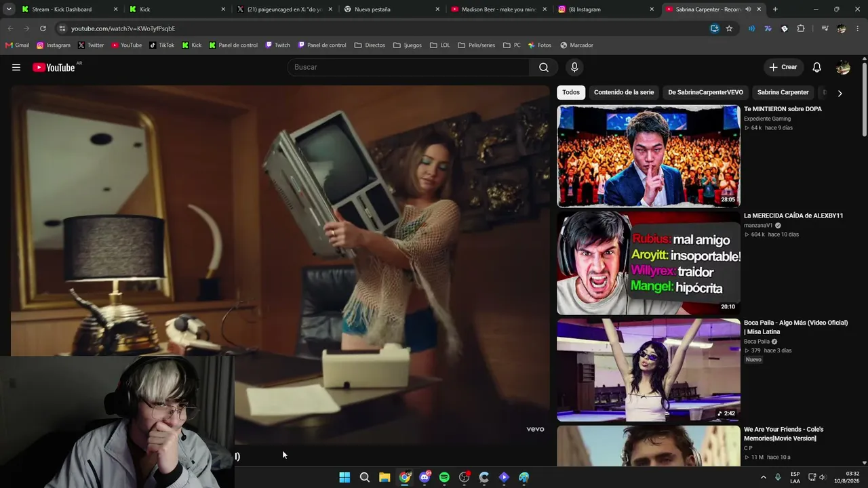868x488 pixels.
Task: Select the Contenido de la serie chip
Action: [x=624, y=92]
